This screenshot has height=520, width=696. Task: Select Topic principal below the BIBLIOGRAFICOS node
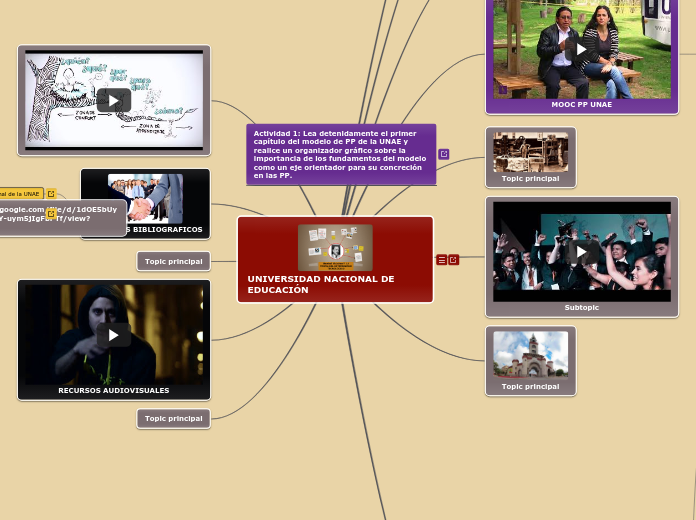173,262
